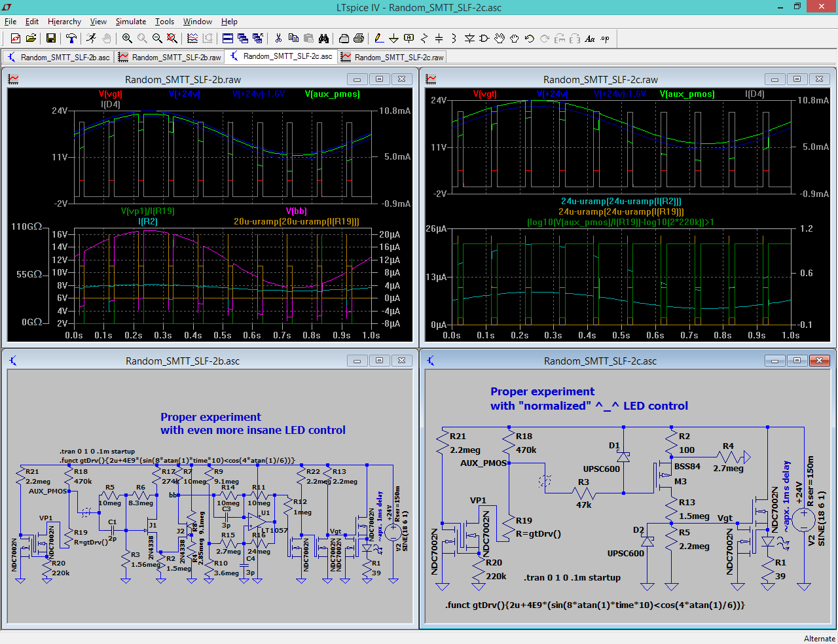Select the Draw Wire pencil tool
This screenshot has height=644, width=838.
(378, 39)
